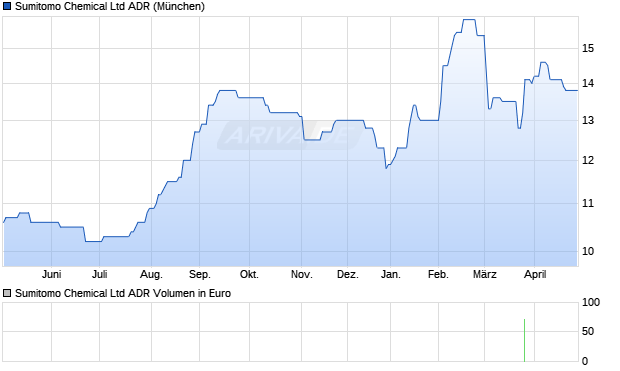Click the 'Aug.' month label
Image resolution: width=620 pixels, height=371 pixels.
(151, 274)
